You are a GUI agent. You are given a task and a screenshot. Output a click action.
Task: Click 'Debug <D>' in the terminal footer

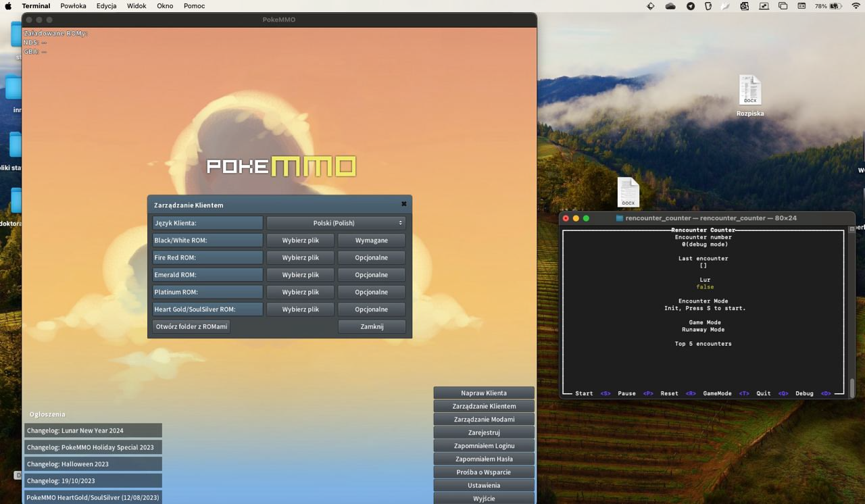[813, 393]
